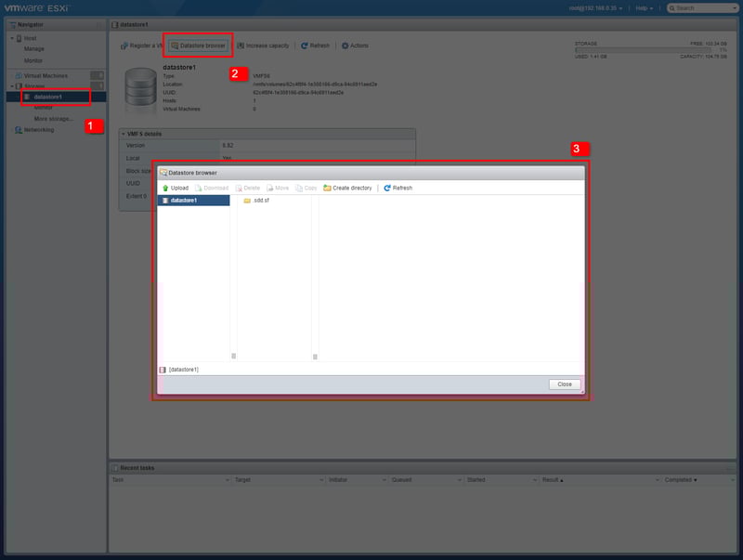Click the Datastore browser toolbar button
Image resolution: width=743 pixels, height=560 pixels.
[197, 46]
